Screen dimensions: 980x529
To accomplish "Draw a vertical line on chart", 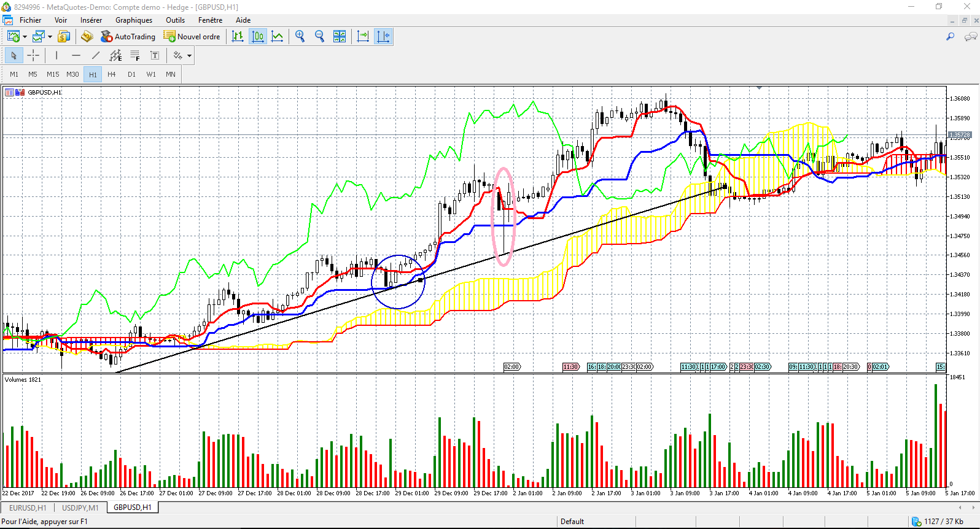I will tap(56, 56).
